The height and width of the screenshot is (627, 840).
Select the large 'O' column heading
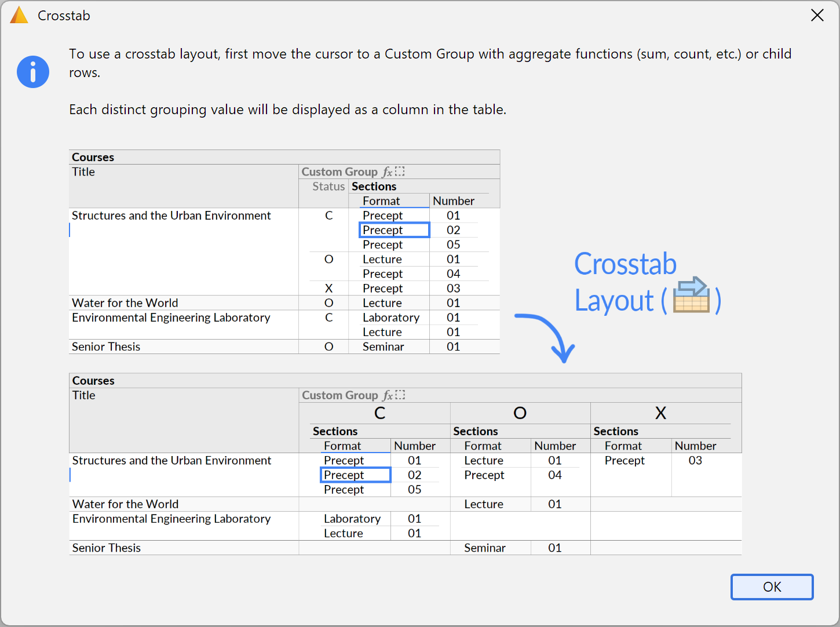coord(520,413)
